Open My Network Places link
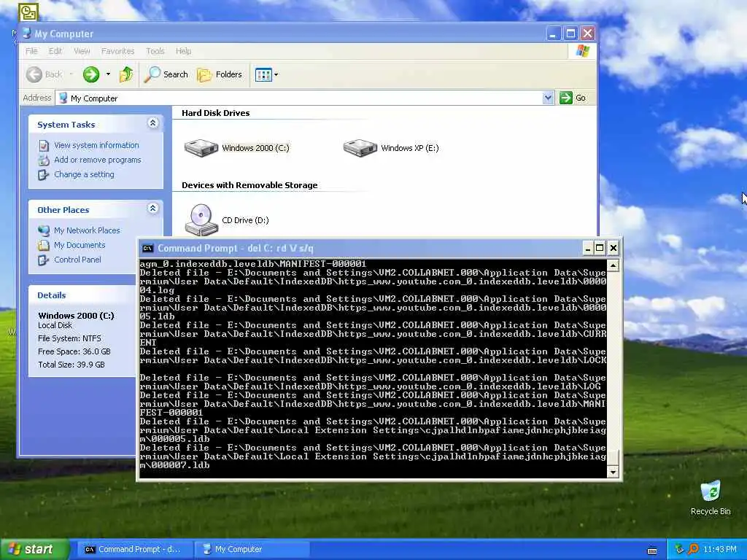 (87, 230)
